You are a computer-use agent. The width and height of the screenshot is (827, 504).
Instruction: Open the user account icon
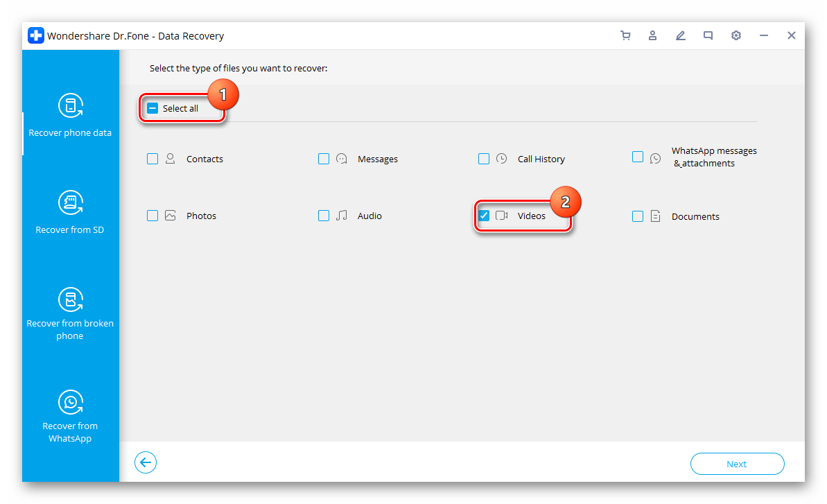652,35
